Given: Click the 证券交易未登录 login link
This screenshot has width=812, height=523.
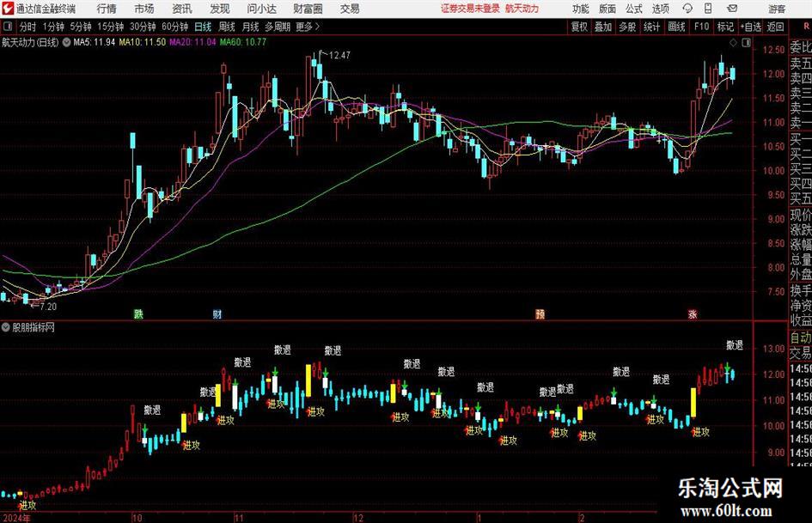Looking at the screenshot, I should [x=470, y=9].
